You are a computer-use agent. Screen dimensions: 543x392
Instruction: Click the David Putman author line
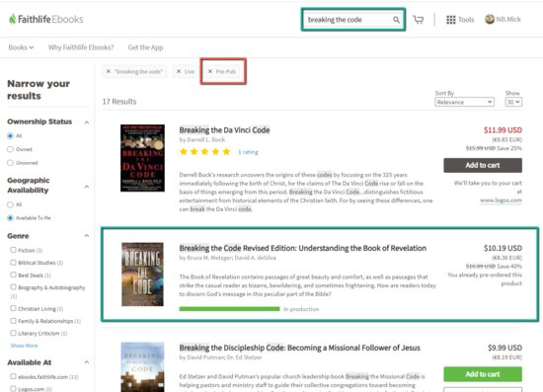pos(220,357)
